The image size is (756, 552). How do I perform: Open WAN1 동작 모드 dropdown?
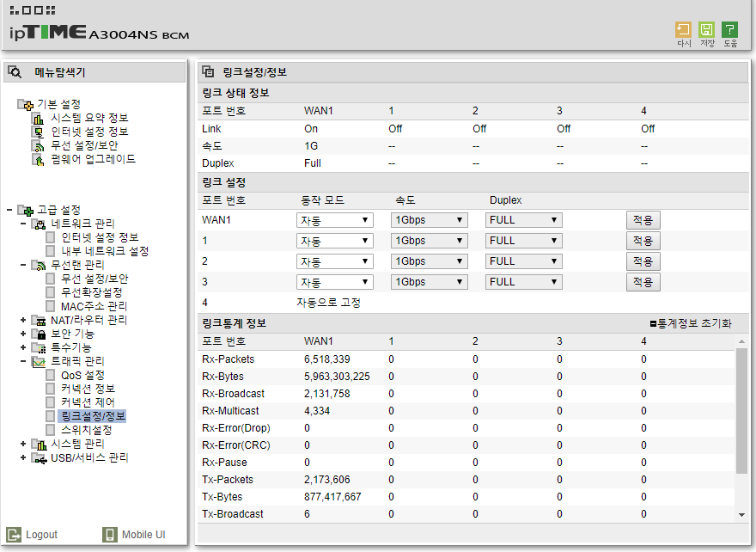click(x=334, y=220)
